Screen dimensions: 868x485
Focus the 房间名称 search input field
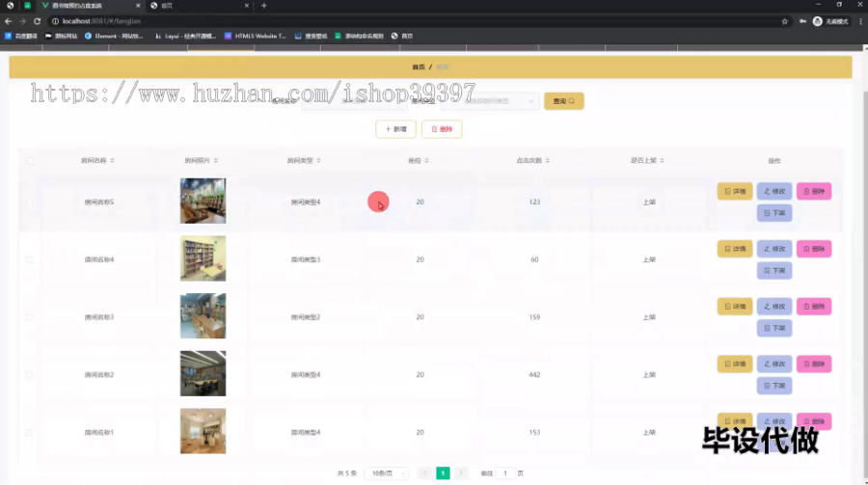354,101
